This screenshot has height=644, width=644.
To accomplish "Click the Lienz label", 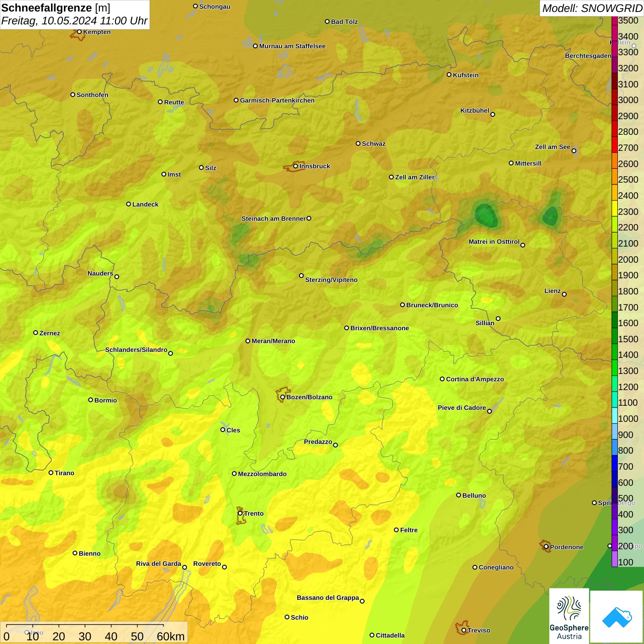I will click(552, 291).
